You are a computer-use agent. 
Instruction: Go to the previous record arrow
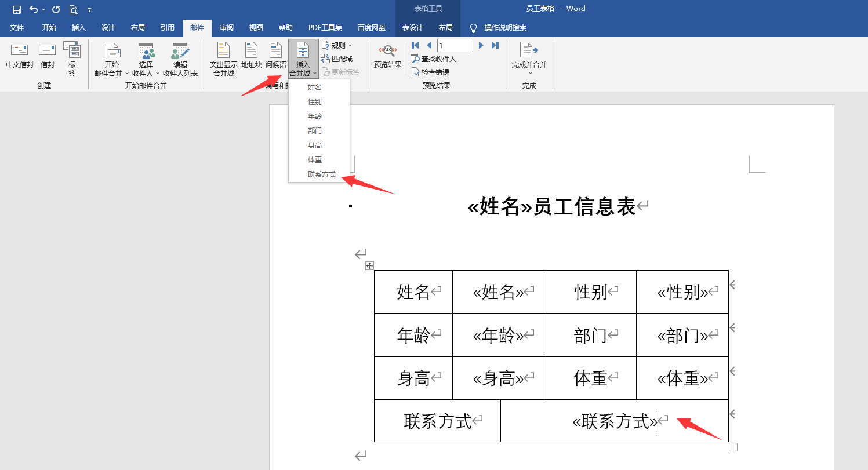(x=429, y=45)
